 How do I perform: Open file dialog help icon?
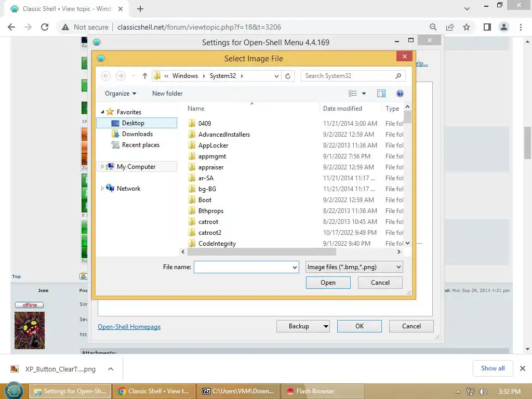click(x=400, y=94)
